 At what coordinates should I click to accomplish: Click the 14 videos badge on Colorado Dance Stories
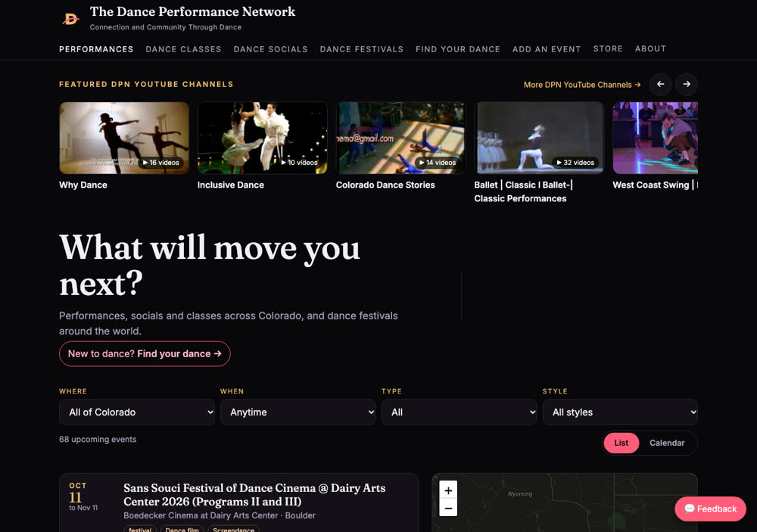pos(438,163)
